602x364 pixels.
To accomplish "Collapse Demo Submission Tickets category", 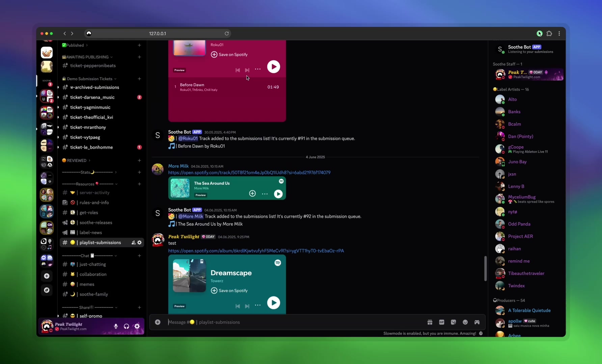I will [89, 79].
